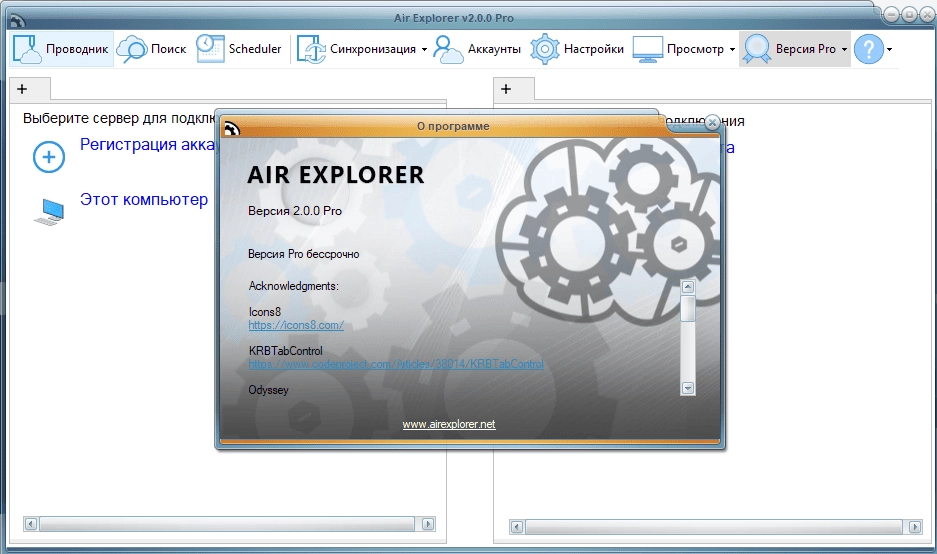
Task: Click the Версия 2.0.0 Pro text
Action: [x=295, y=211]
